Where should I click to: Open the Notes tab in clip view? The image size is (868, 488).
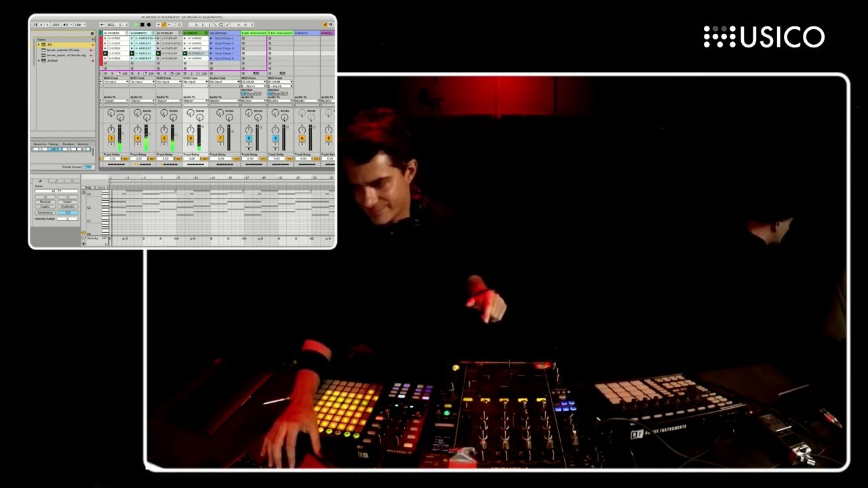[x=41, y=181]
